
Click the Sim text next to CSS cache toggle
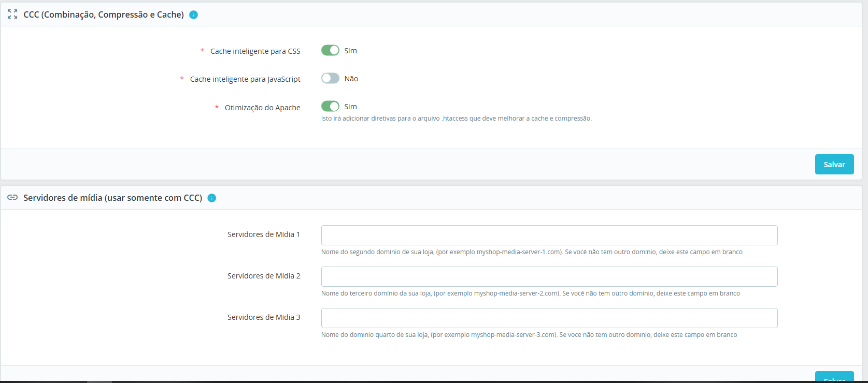(x=351, y=51)
